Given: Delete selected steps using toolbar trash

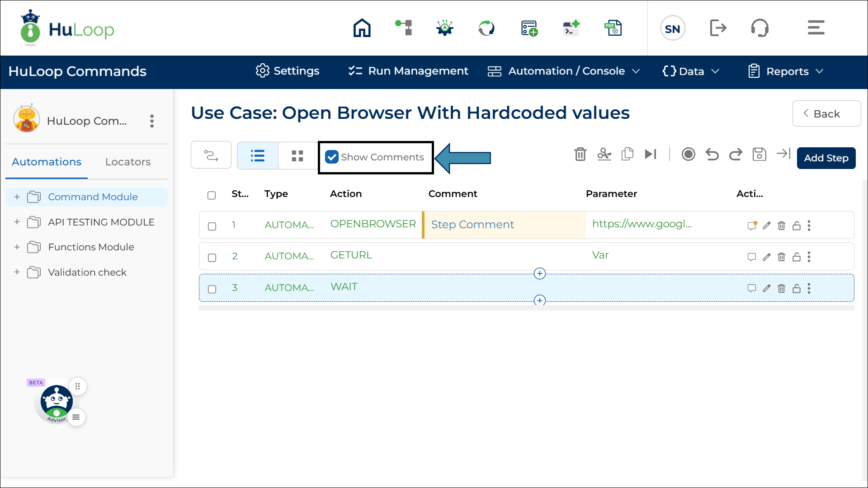Looking at the screenshot, I should pyautogui.click(x=580, y=154).
